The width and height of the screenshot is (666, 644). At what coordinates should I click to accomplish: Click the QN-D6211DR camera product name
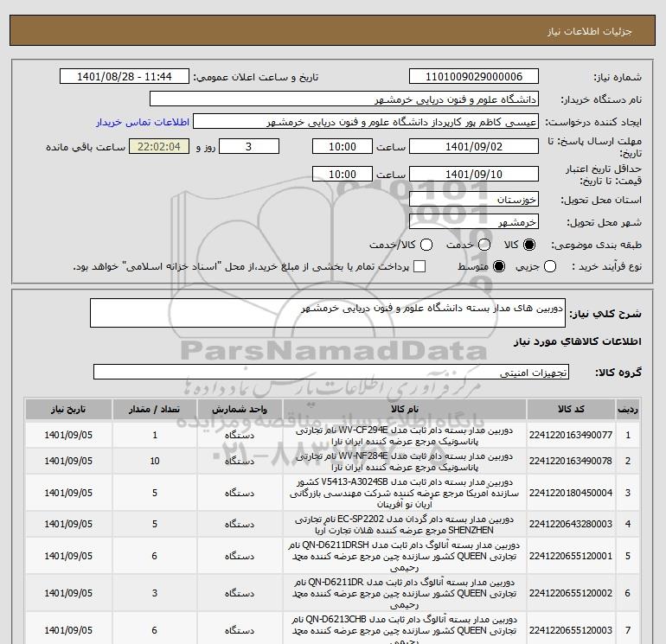coord(405,593)
